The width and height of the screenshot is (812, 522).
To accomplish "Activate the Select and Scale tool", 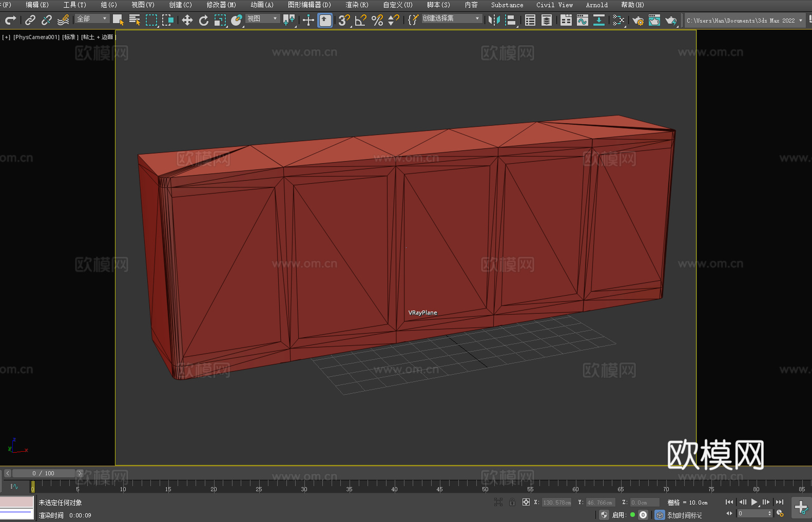I will pos(220,20).
